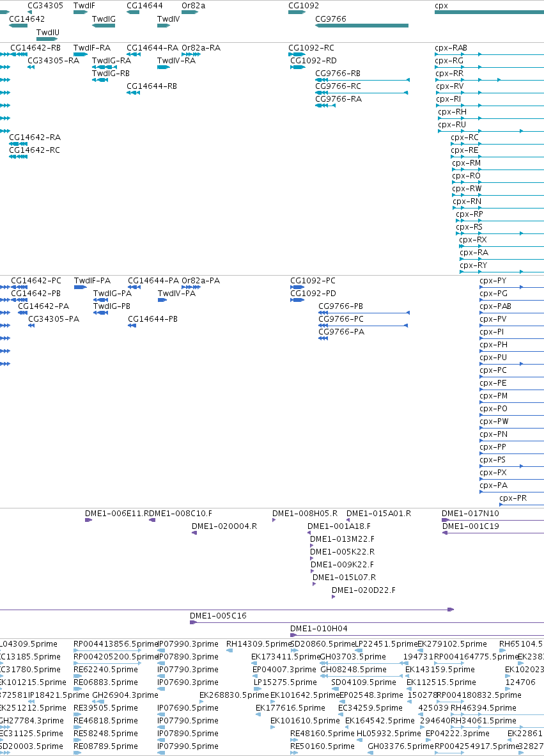Select the DME1-013M22.F BAC label
This screenshot has height=756, width=544.
342,539
